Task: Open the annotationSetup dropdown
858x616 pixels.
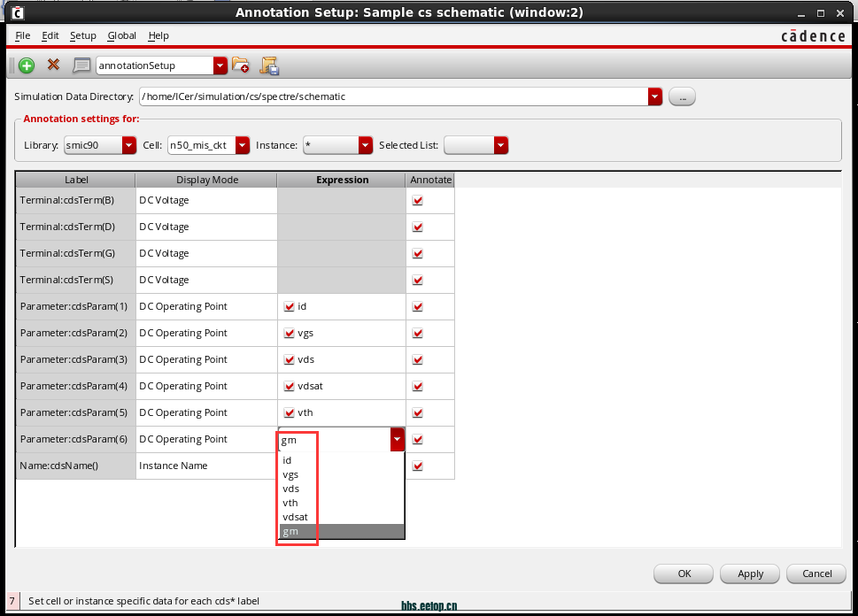Action: (220, 65)
